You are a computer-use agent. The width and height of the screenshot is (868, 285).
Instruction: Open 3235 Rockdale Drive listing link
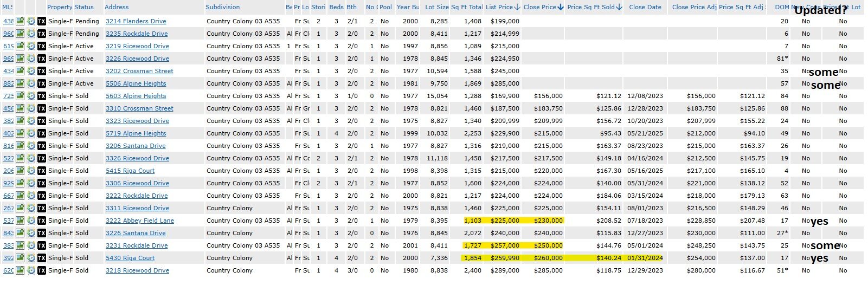click(137, 34)
